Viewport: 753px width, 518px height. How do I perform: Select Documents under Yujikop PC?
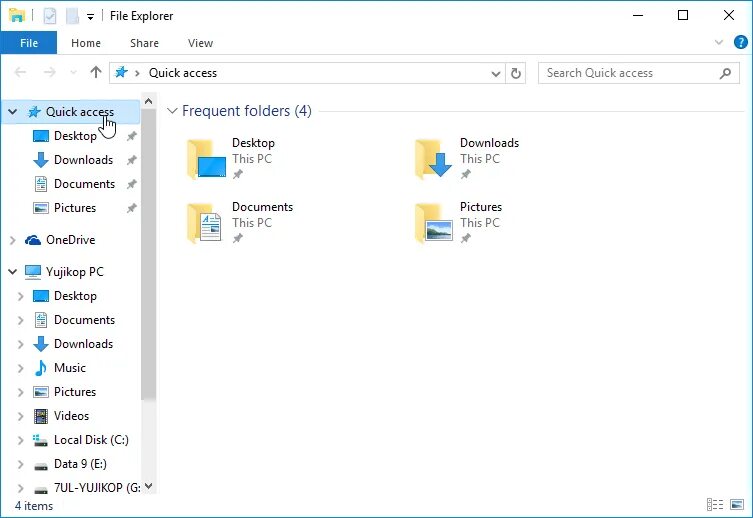click(85, 320)
